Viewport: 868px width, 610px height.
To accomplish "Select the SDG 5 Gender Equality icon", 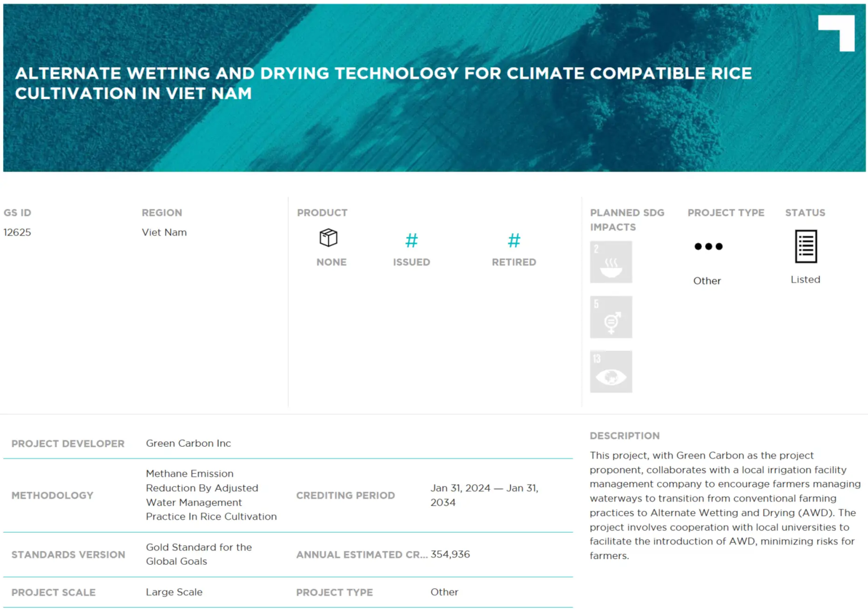I will 611,317.
